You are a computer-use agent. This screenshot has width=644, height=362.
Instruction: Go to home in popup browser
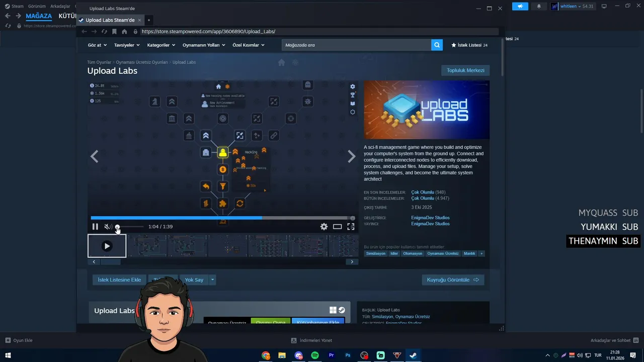point(124,31)
